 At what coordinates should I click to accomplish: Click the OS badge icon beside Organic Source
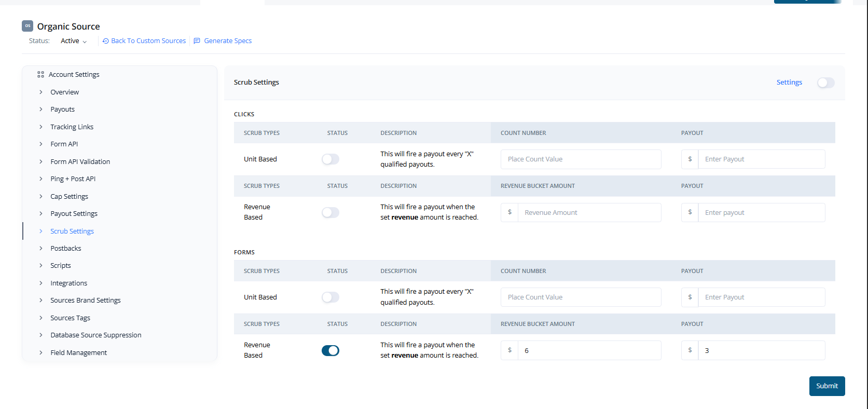[x=27, y=26]
